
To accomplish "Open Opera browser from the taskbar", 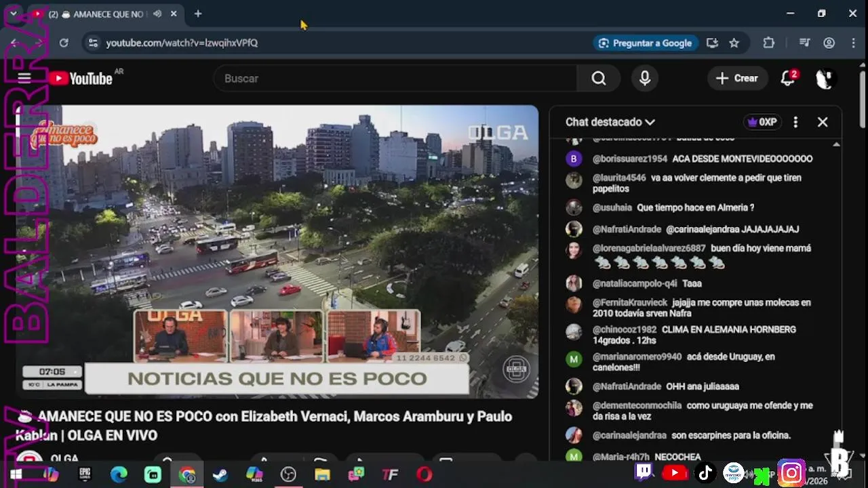I will pos(424,474).
